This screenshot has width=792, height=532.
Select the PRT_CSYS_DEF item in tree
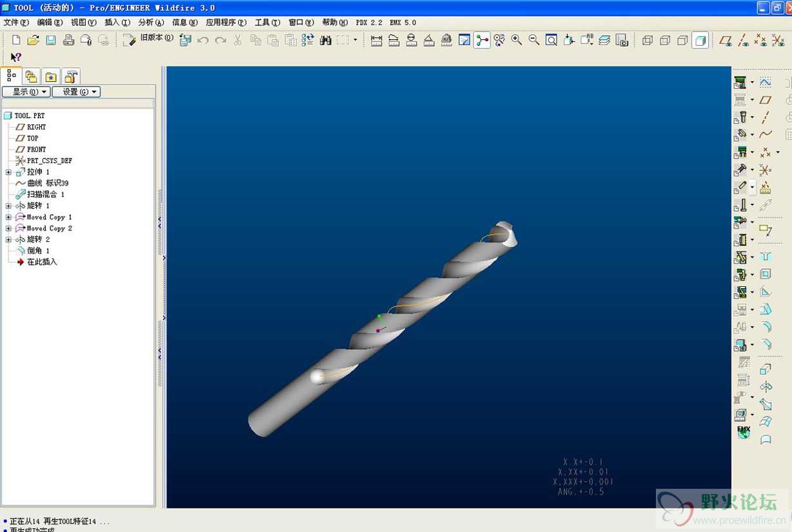(x=49, y=161)
